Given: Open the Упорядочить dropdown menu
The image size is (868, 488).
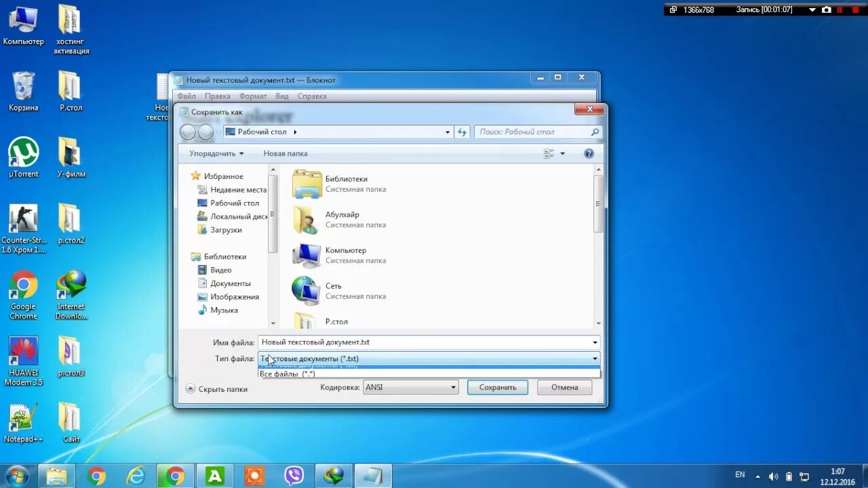Looking at the screenshot, I should [x=216, y=154].
